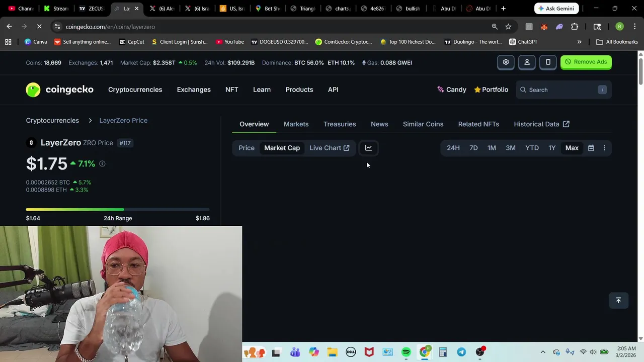The height and width of the screenshot is (362, 644).
Task: Select the 1Y time range
Action: 552,148
